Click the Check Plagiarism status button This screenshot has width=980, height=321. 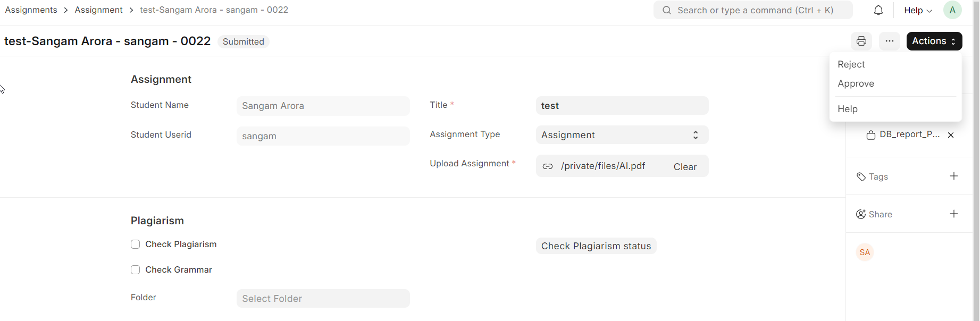(596, 246)
